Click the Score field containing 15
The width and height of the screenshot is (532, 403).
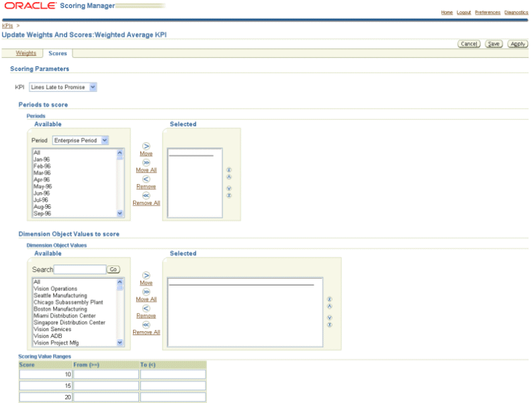(x=46, y=386)
